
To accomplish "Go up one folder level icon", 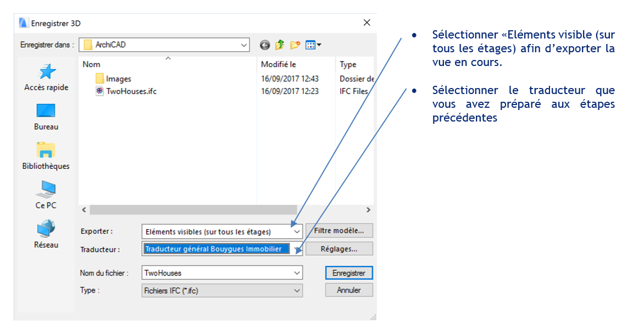I will click(x=280, y=45).
